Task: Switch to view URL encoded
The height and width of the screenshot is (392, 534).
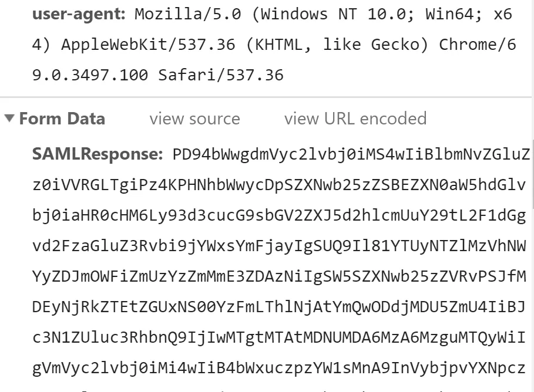Action: pos(355,119)
